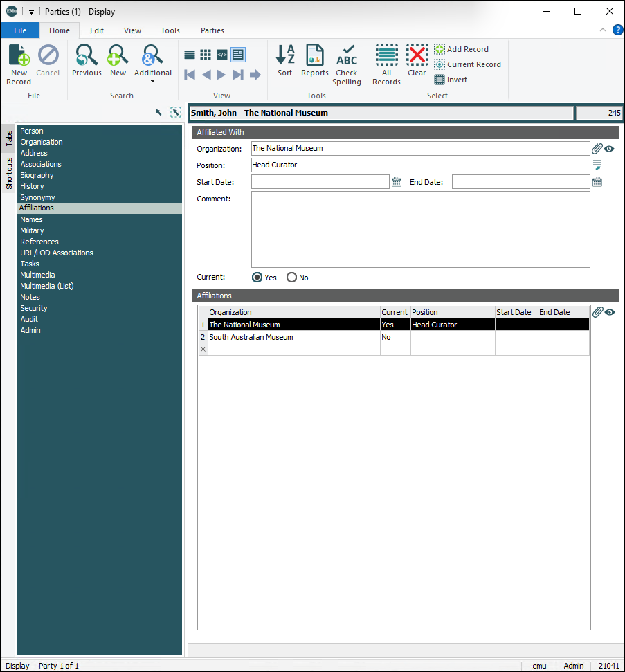Set Current to Yes
625x672 pixels.
pyautogui.click(x=257, y=278)
